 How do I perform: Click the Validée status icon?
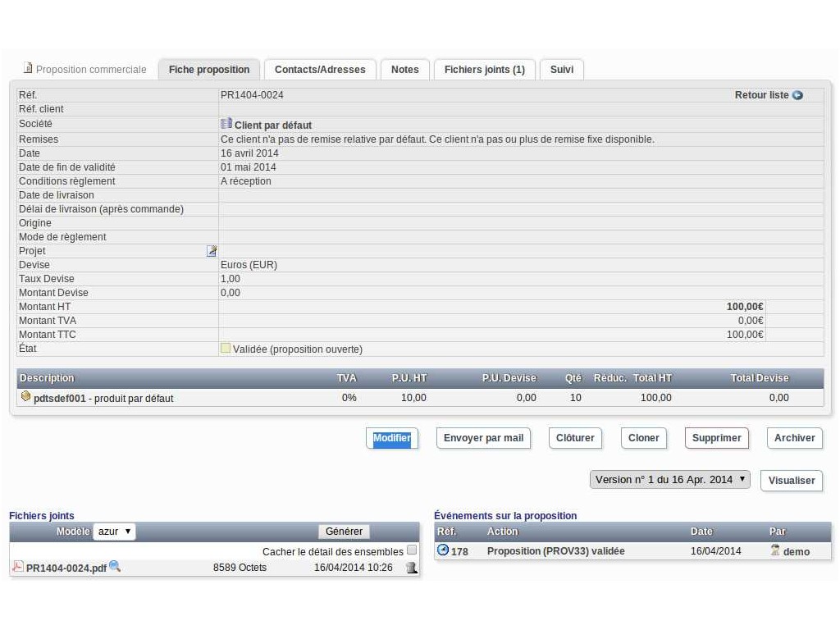(226, 348)
